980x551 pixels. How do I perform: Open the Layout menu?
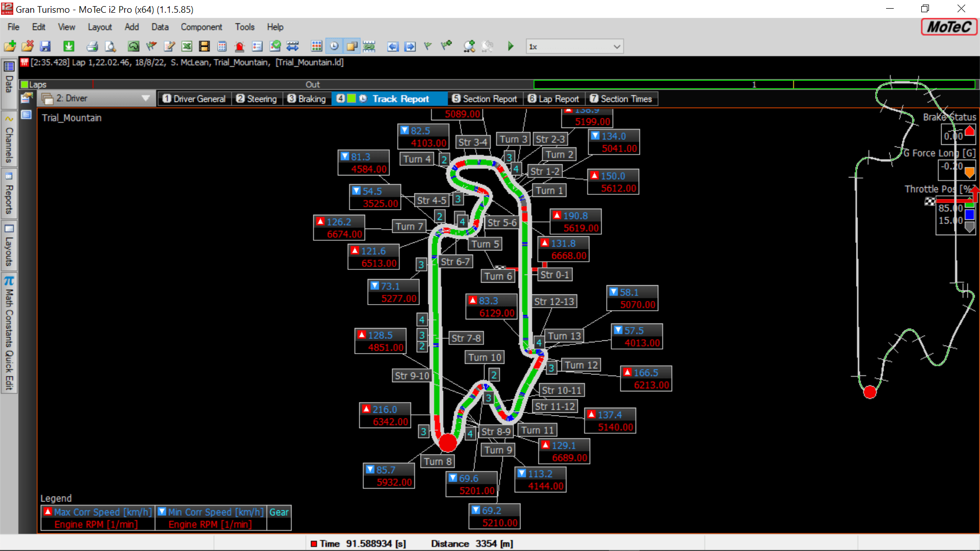pos(100,27)
